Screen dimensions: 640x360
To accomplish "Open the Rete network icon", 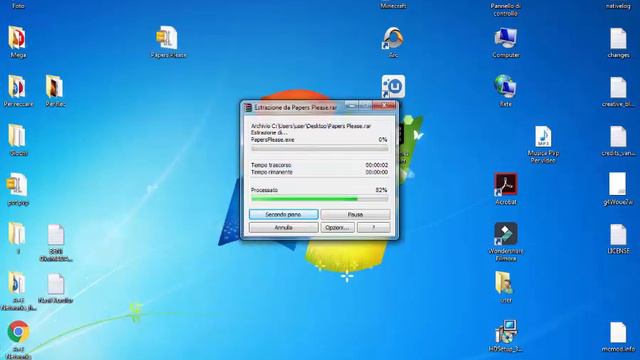I will point(506,87).
